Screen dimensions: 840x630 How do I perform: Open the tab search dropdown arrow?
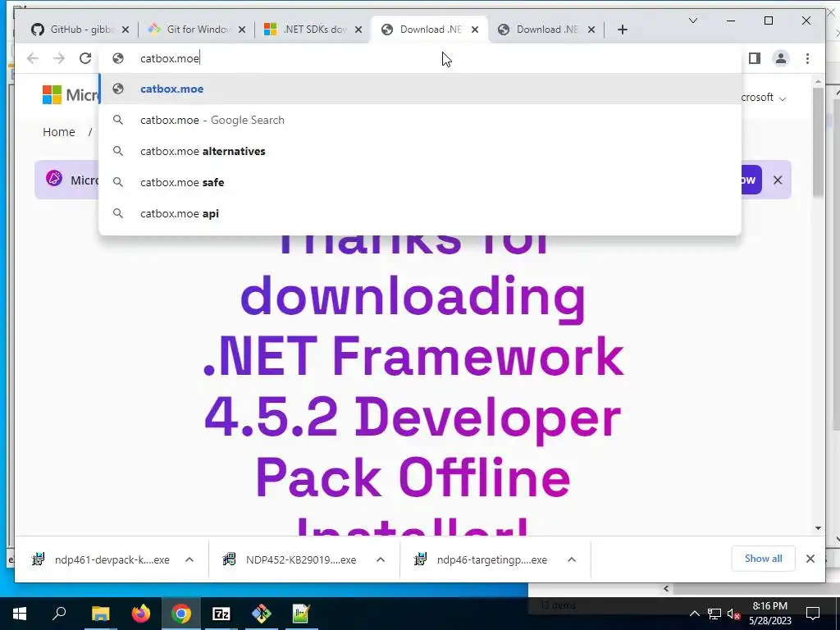692,21
